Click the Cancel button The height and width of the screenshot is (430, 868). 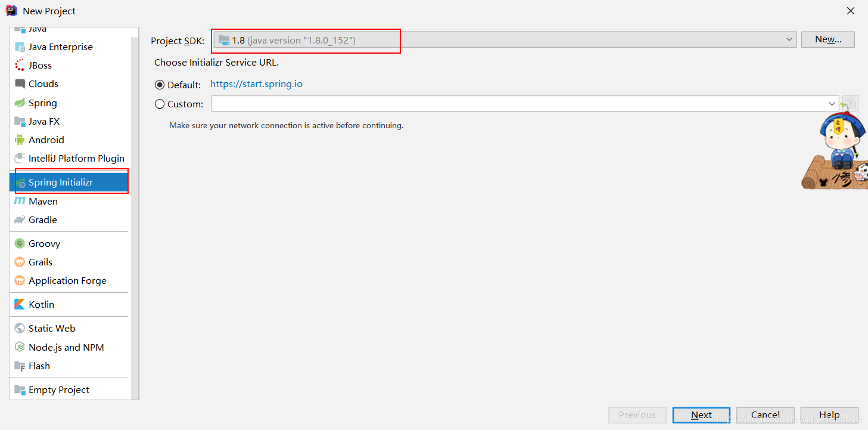coord(766,415)
